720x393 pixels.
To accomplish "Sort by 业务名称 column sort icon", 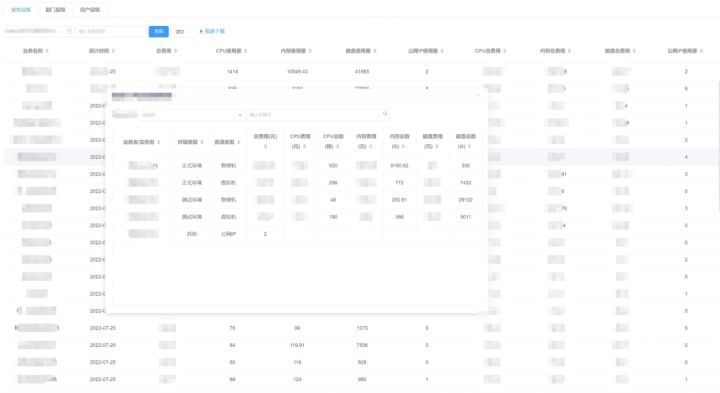I will [47, 51].
